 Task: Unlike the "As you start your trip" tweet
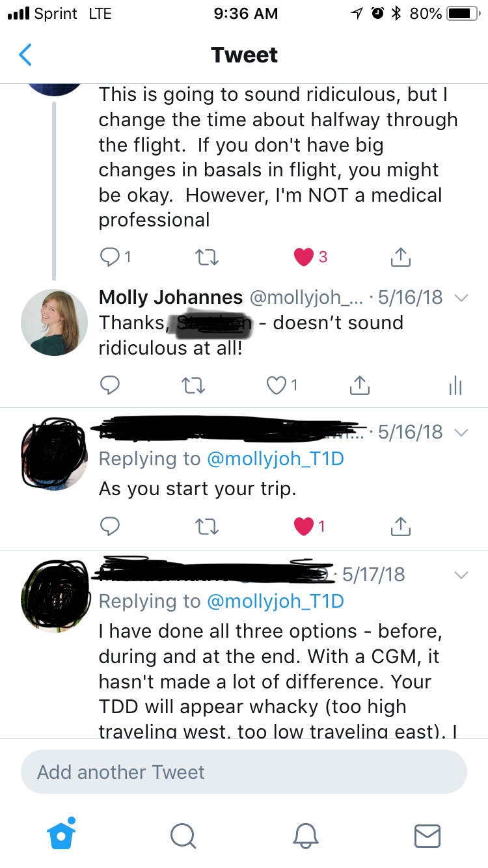tap(304, 526)
